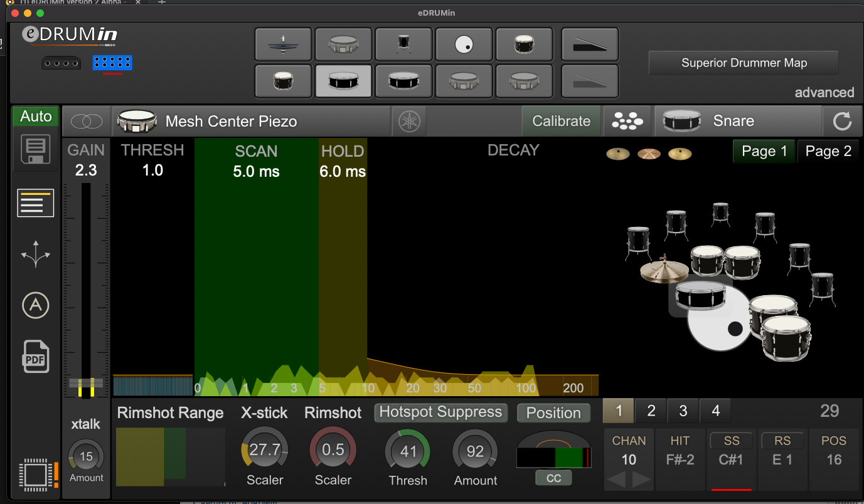The width and height of the screenshot is (864, 504).
Task: Decrease MIDI channel with the left arrow
Action: coord(616,481)
